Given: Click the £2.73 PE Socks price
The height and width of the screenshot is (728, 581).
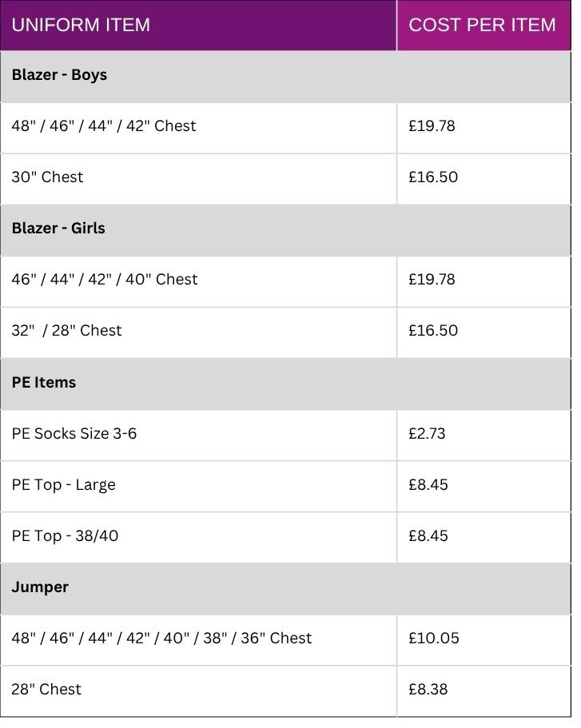Looking at the screenshot, I should [x=427, y=434].
